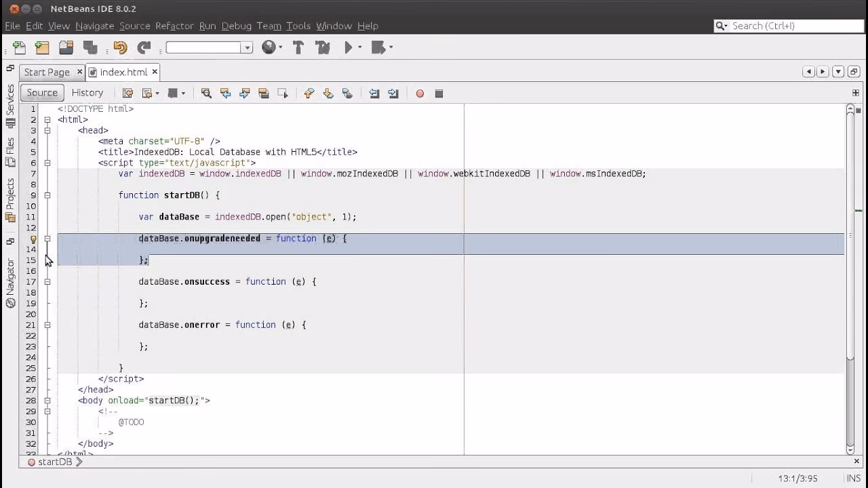Open the Debug Project dropdown arrow
The width and height of the screenshot is (868, 488).
[x=391, y=47]
